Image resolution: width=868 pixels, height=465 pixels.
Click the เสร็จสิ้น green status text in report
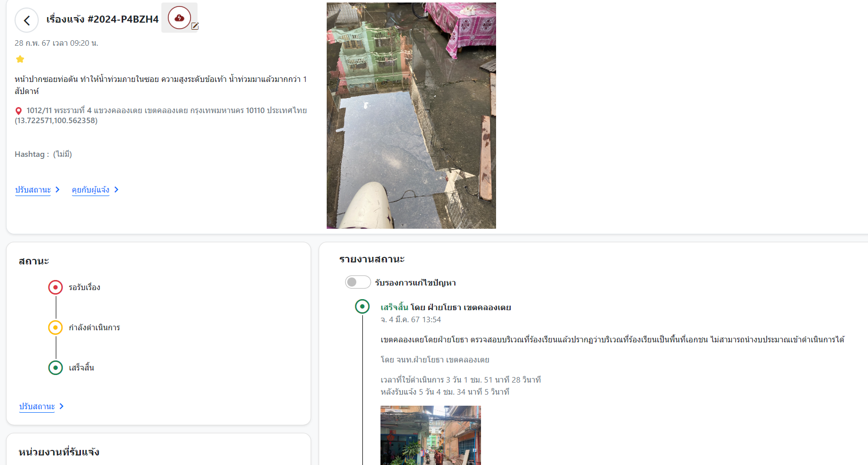394,307
